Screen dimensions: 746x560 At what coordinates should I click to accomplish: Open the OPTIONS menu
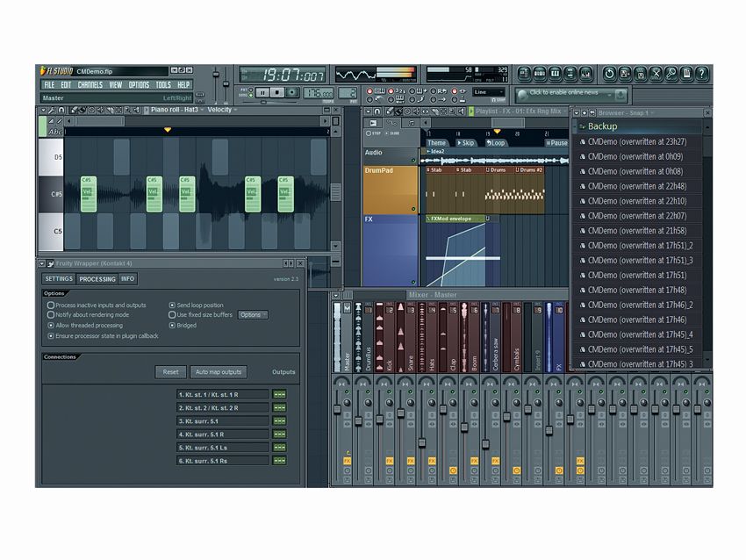(x=139, y=84)
